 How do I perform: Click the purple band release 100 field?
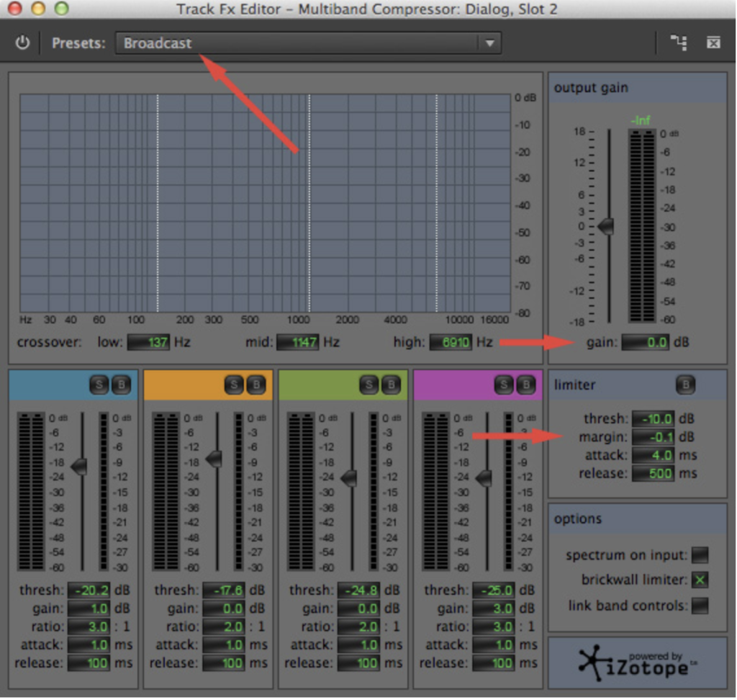pyautogui.click(x=494, y=663)
